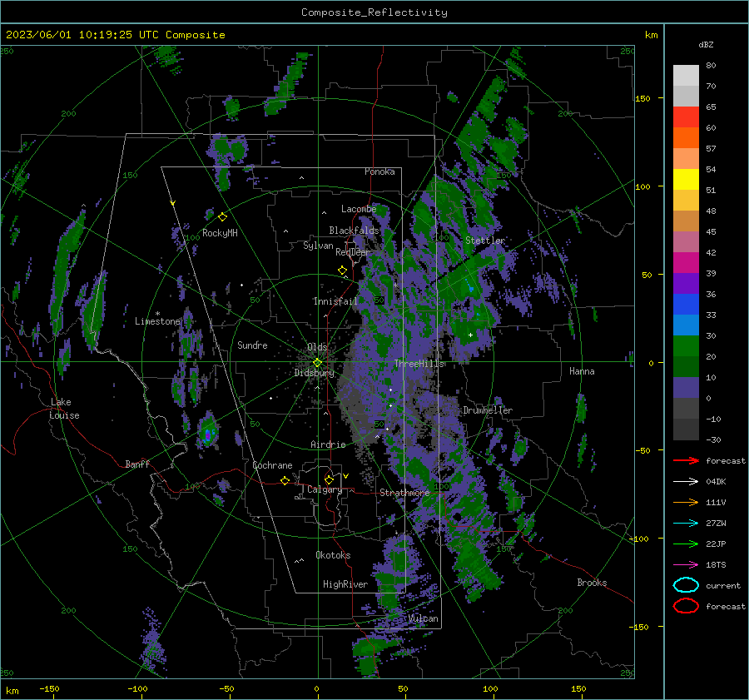Select the orange 111V arrow icon

pyautogui.click(x=686, y=502)
